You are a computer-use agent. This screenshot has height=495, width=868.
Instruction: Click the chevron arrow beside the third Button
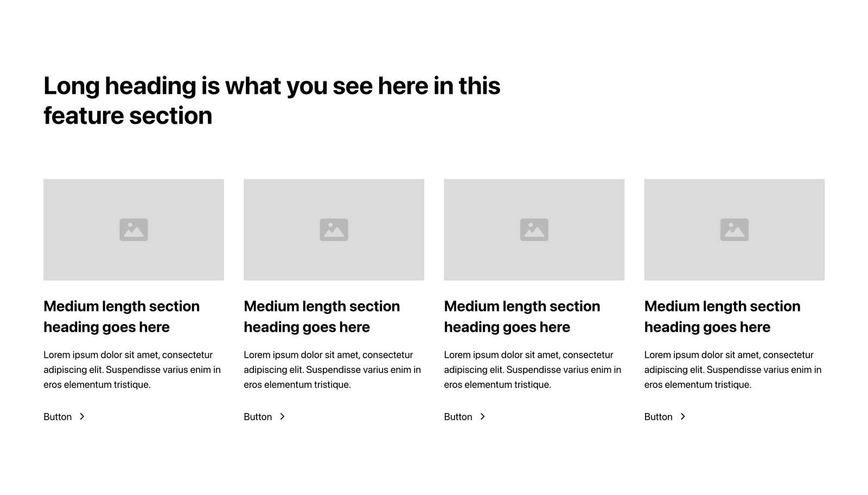(x=482, y=416)
